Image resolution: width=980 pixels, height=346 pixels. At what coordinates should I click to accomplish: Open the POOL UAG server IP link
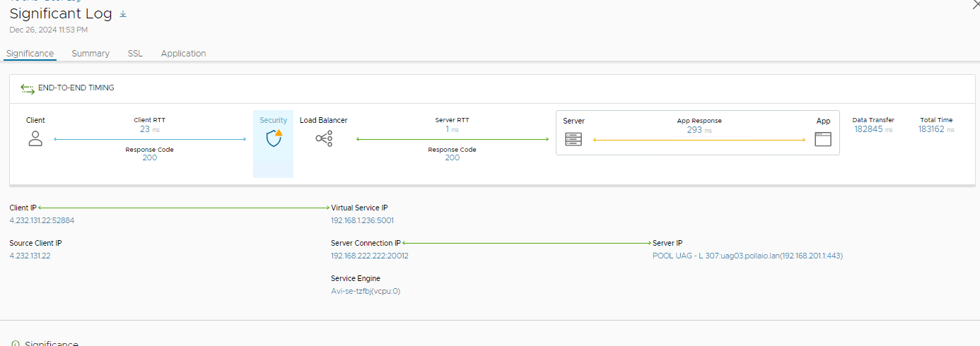[747, 256]
